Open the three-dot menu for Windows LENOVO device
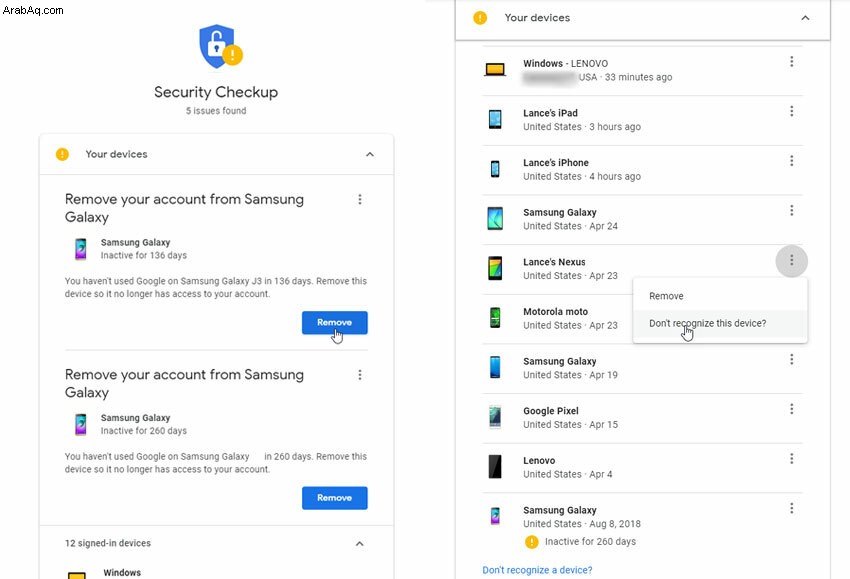 791,62
